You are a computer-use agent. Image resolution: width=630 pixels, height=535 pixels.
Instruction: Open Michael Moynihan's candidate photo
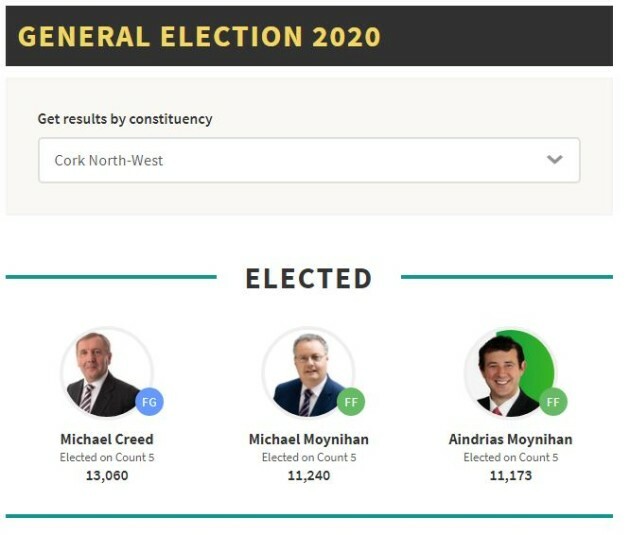coord(307,373)
